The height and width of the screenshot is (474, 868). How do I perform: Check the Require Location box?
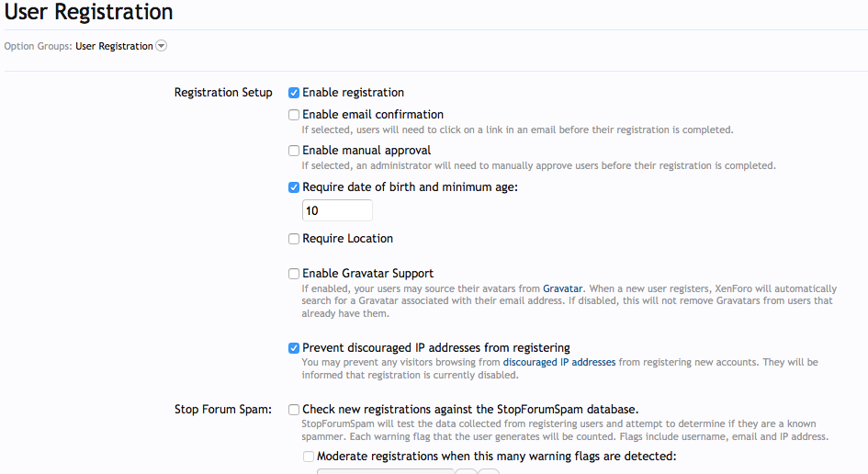(294, 239)
